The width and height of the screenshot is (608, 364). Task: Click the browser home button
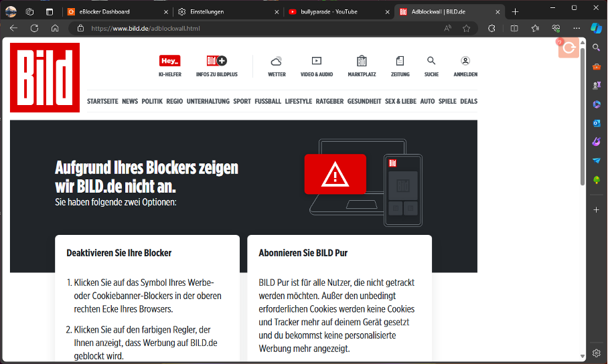tap(55, 28)
